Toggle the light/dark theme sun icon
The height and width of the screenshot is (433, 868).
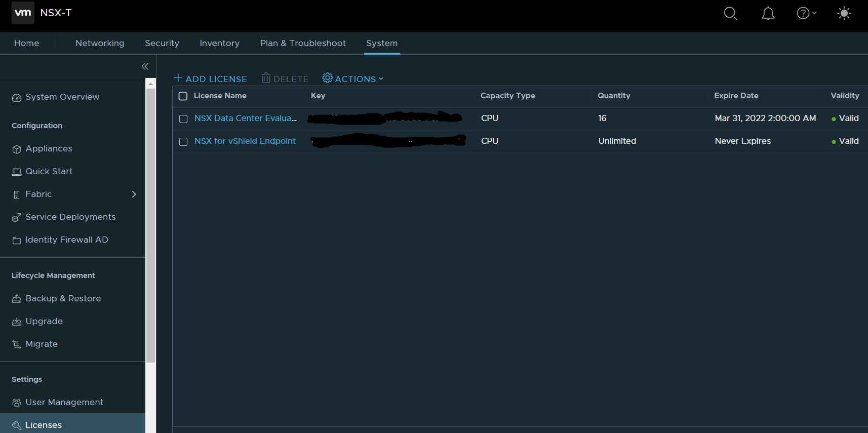(844, 13)
